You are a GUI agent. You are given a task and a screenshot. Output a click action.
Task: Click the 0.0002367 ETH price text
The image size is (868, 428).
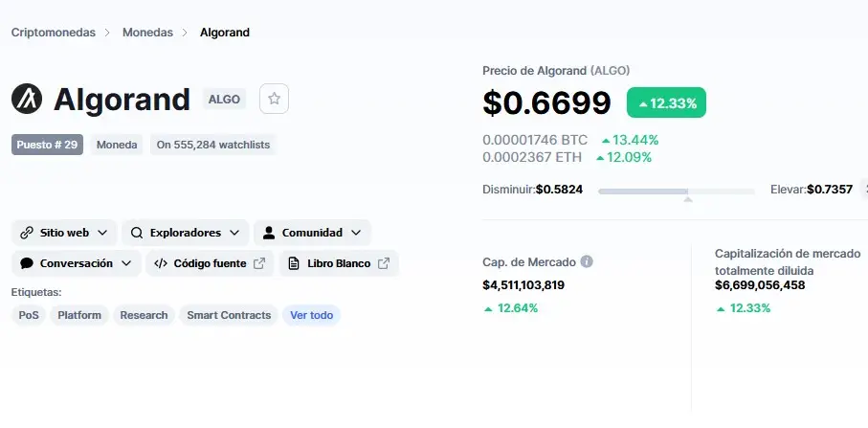[532, 157]
